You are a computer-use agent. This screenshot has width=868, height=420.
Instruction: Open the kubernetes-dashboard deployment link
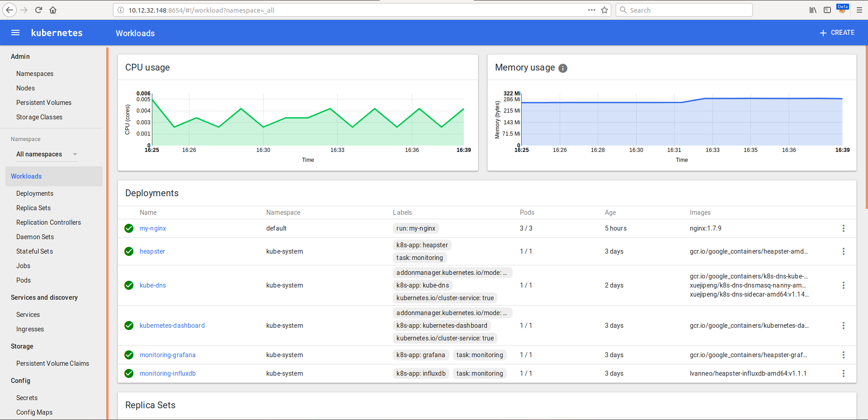point(172,326)
